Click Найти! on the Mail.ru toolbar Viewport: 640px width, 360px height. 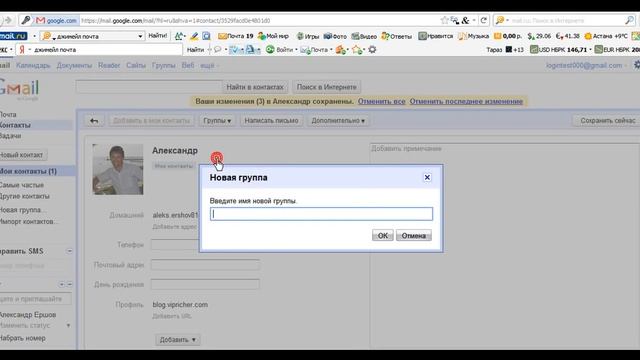pyautogui.click(x=158, y=36)
